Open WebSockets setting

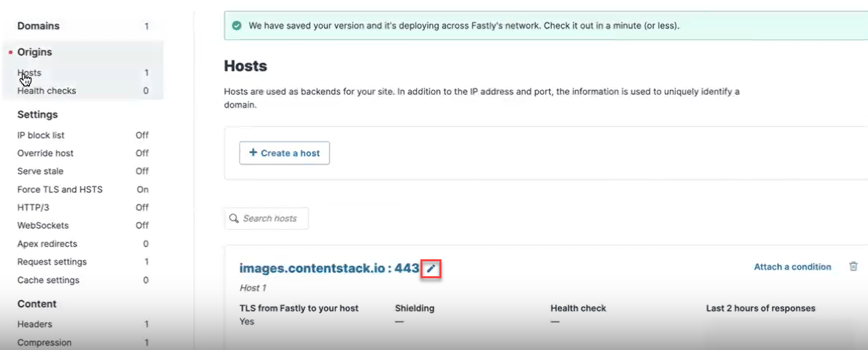tap(43, 225)
